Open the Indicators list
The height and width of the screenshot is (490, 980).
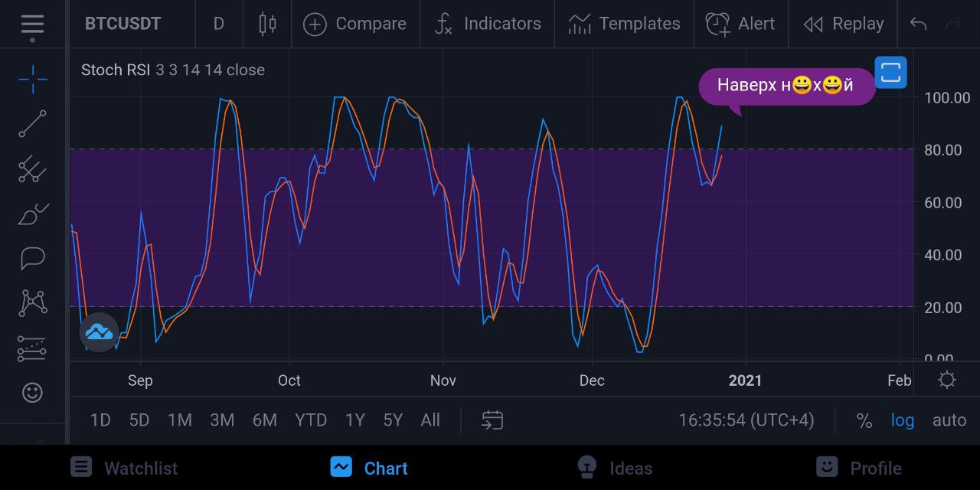pos(487,24)
